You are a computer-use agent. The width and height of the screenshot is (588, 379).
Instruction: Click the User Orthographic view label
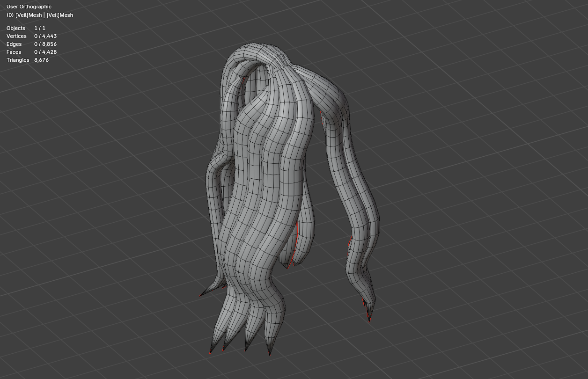[29, 7]
